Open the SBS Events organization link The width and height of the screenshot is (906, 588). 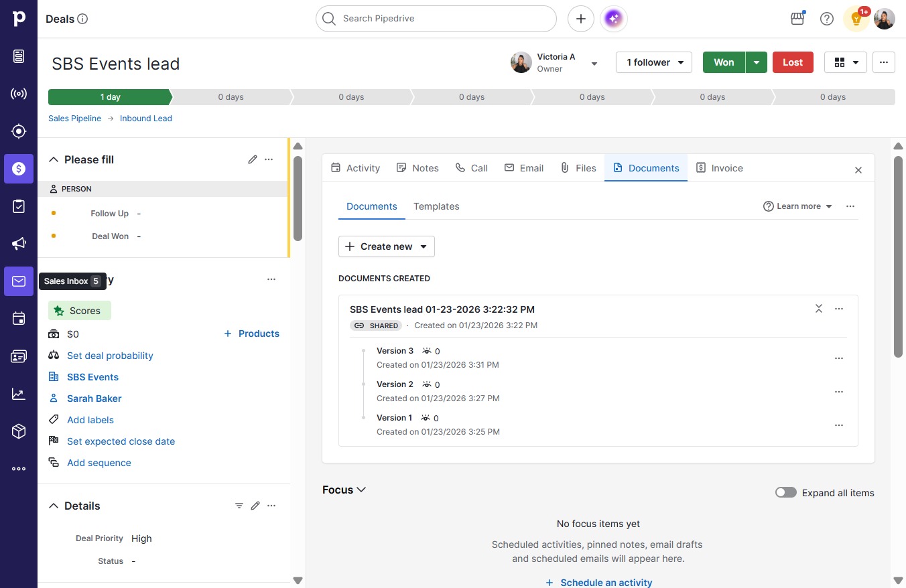(x=92, y=377)
